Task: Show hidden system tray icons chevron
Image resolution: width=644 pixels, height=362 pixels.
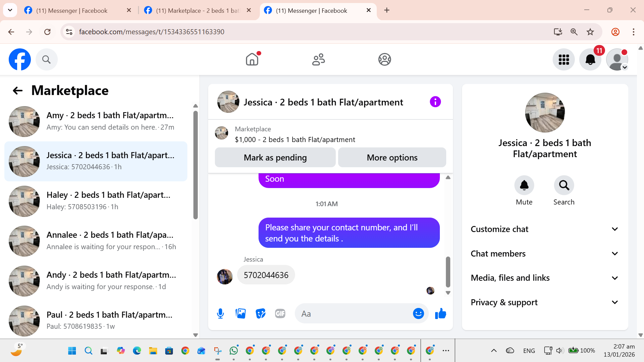Action: click(x=494, y=351)
